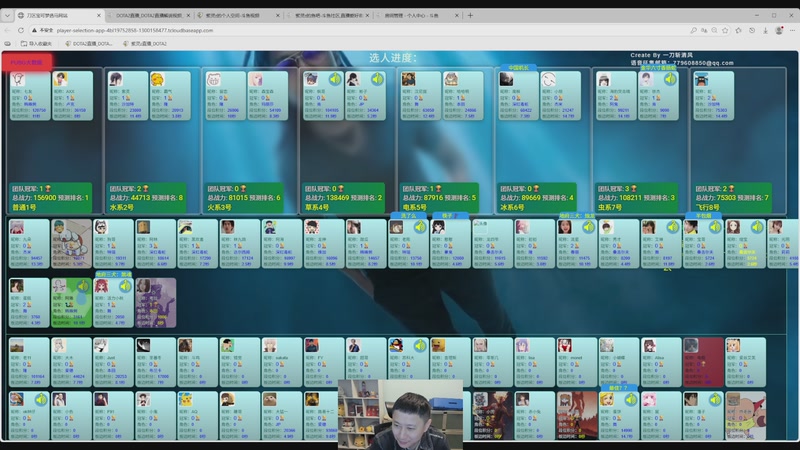Mute speaker on second 草系4号 team player card
800x450 pixels.
tap(377, 79)
